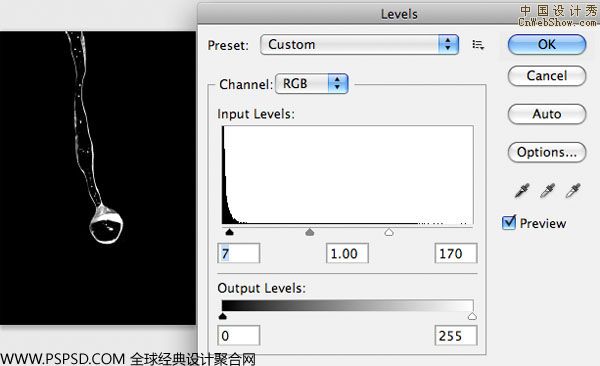The width and height of the screenshot is (600, 366).
Task: Click the output black slider triangle
Action: tap(222, 316)
